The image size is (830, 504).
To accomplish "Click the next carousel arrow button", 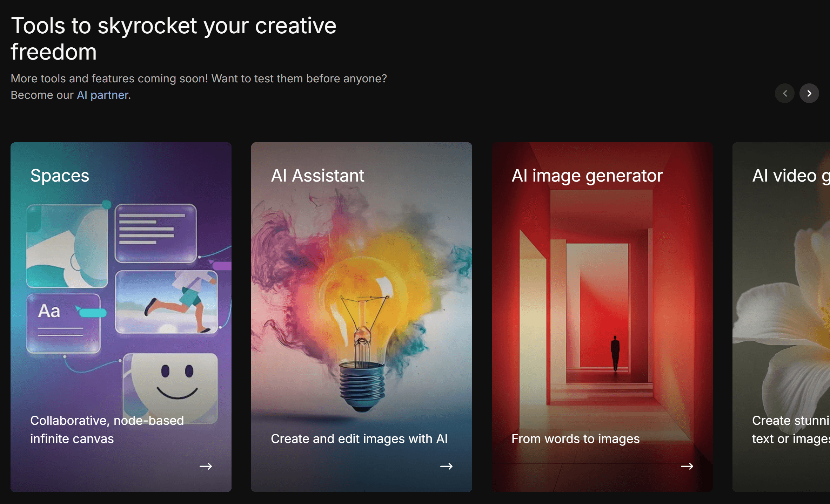I will [x=809, y=93].
